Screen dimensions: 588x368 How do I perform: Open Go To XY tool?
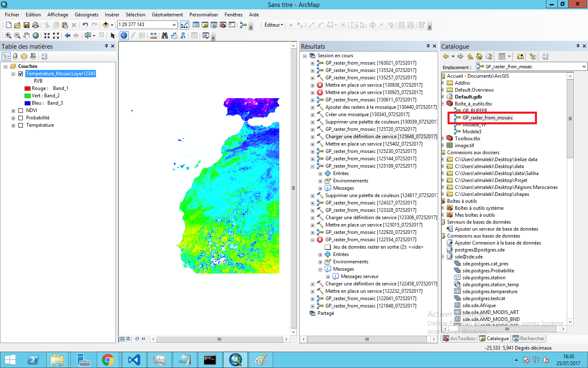[183, 36]
